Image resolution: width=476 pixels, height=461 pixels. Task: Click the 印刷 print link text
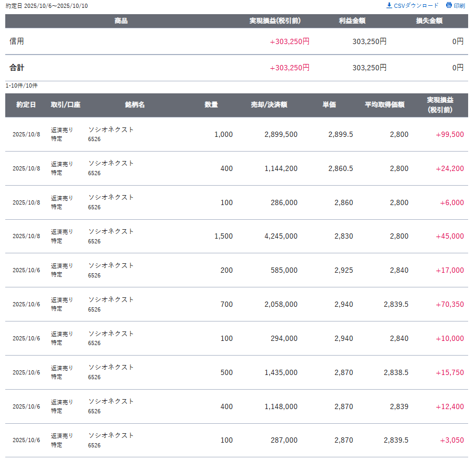[x=459, y=6]
